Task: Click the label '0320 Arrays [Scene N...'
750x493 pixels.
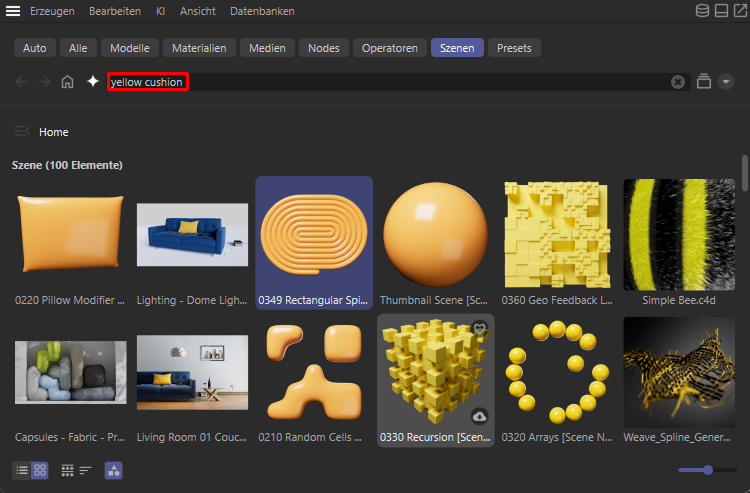Action: coord(557,437)
